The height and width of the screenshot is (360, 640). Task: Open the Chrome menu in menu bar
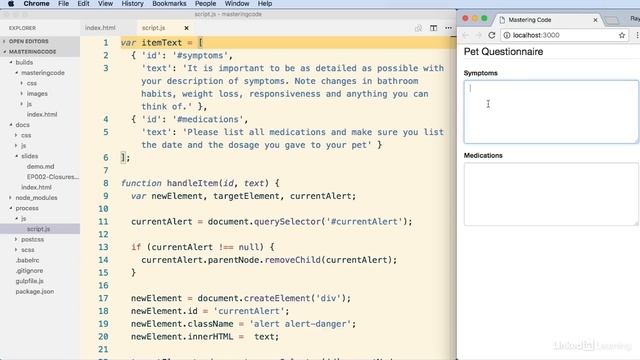(36, 4)
